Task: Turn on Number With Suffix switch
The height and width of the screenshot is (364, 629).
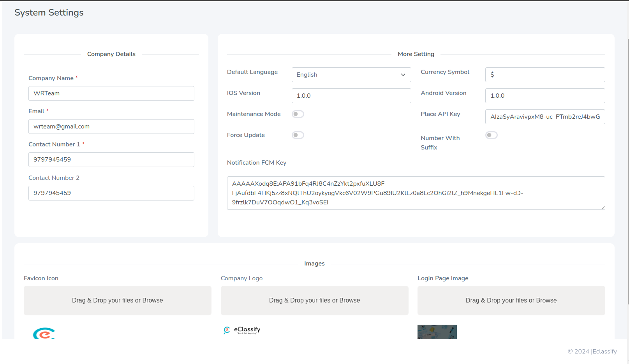Action: pyautogui.click(x=492, y=135)
